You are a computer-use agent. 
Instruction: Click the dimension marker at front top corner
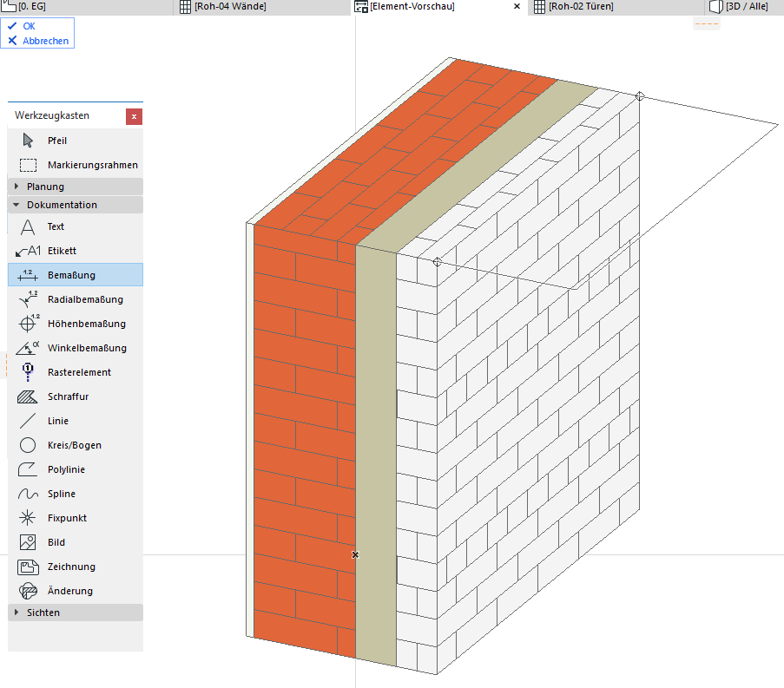point(437,262)
